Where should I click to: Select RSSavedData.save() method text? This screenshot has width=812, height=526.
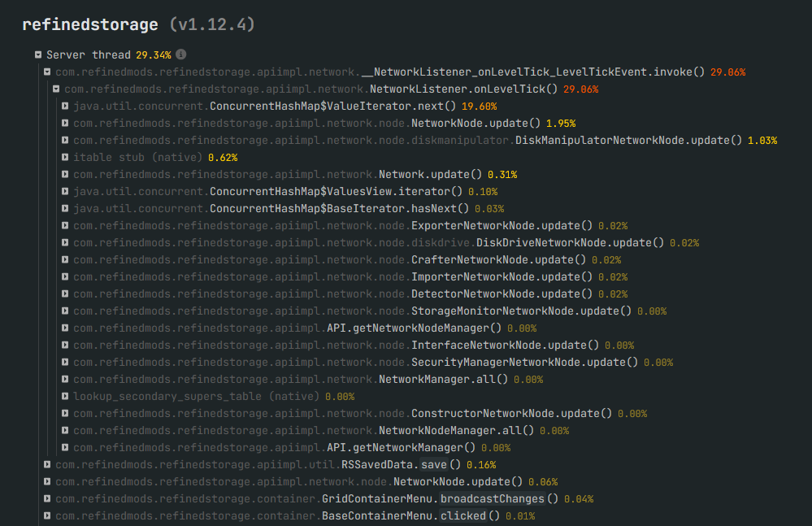401,465
